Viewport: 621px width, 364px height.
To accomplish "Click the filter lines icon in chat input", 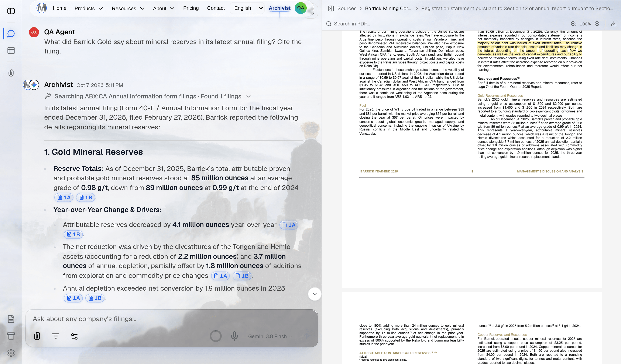I will click(x=56, y=336).
